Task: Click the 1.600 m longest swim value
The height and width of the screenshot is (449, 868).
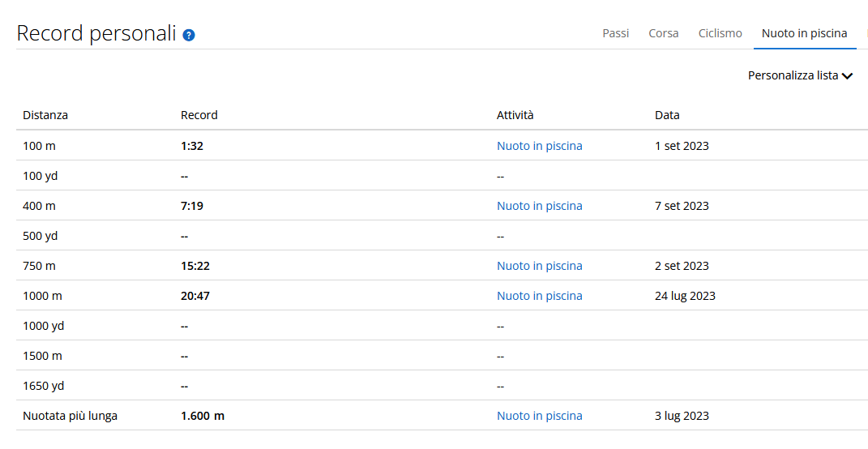Action: (203, 416)
